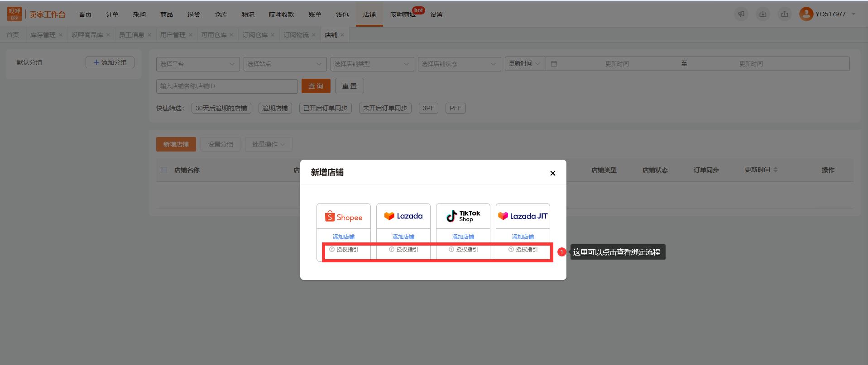The width and height of the screenshot is (868, 365).
Task: Open the 钱包 top menu
Action: [342, 14]
